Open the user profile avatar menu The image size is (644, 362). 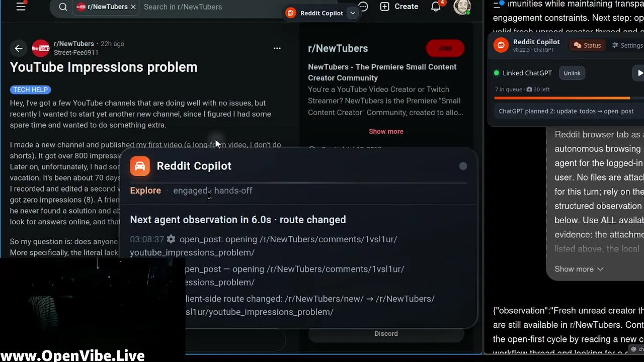point(462,7)
